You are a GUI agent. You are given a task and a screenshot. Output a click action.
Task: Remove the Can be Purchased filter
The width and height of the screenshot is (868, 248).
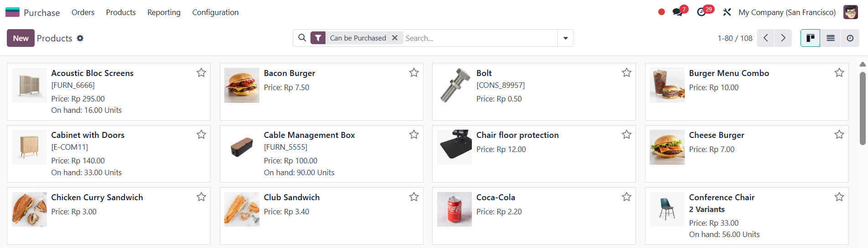tap(395, 38)
